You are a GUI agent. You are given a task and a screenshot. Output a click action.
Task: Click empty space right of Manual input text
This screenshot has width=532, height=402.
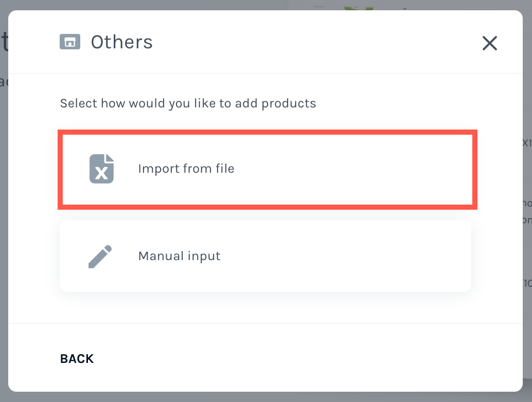point(346,256)
